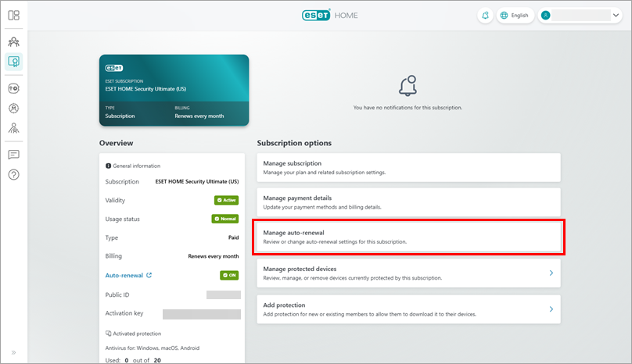Open Manage subscription option
The width and height of the screenshot is (632, 364).
[x=409, y=167]
